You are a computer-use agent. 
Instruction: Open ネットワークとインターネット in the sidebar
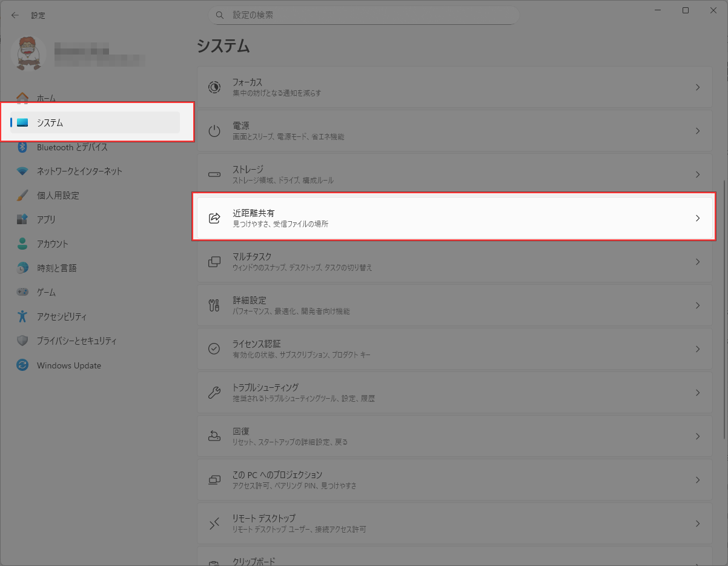click(79, 171)
